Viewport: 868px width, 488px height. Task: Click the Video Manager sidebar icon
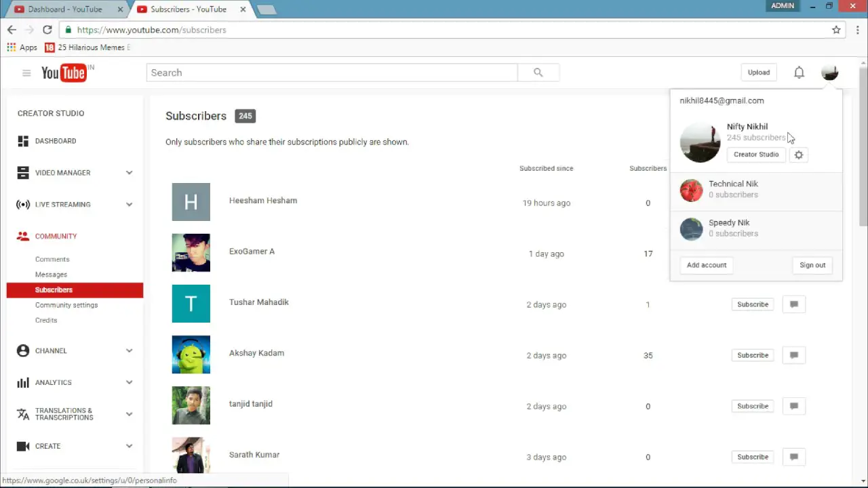click(23, 173)
